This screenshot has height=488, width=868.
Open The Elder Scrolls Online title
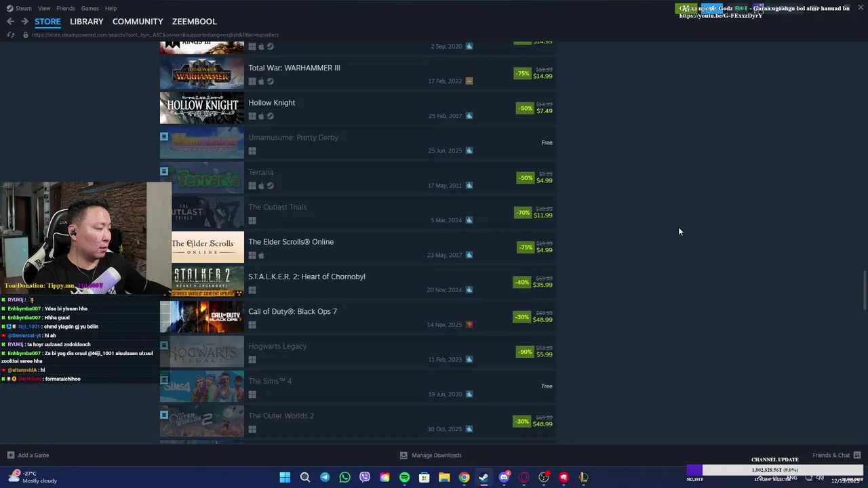click(x=291, y=242)
